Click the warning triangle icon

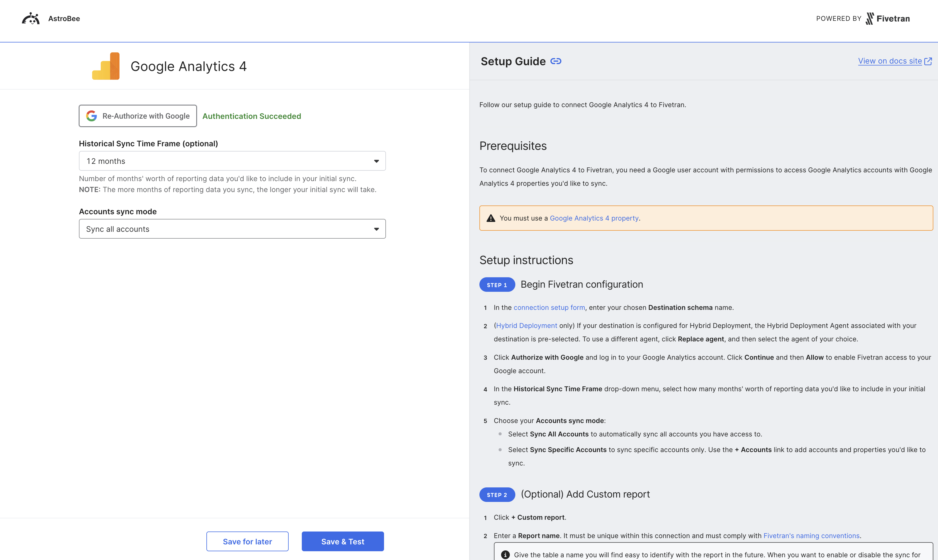[491, 218]
